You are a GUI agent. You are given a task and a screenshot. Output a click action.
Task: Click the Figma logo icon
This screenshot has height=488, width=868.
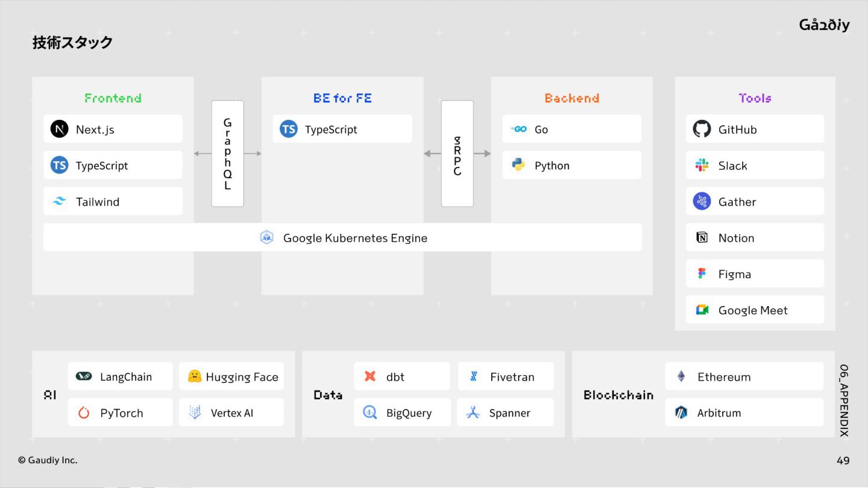(702, 274)
